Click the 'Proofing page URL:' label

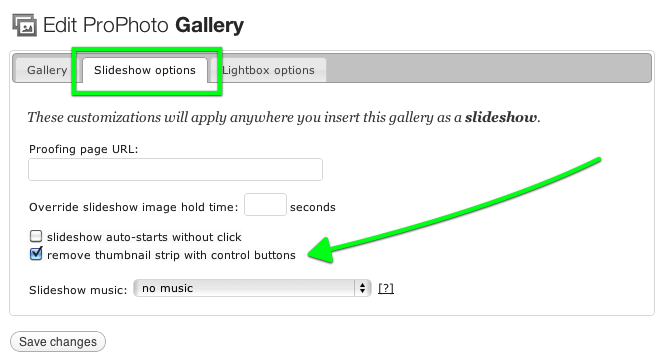pos(84,149)
